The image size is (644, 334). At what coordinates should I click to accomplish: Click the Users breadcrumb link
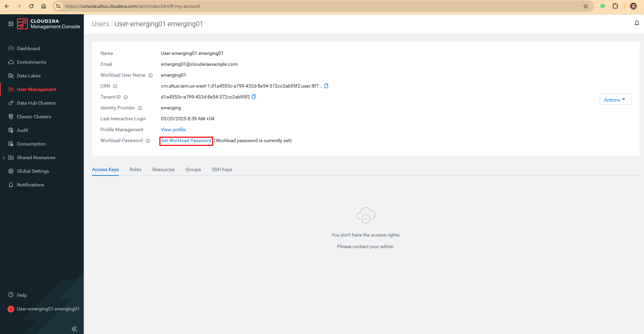pyautogui.click(x=100, y=24)
